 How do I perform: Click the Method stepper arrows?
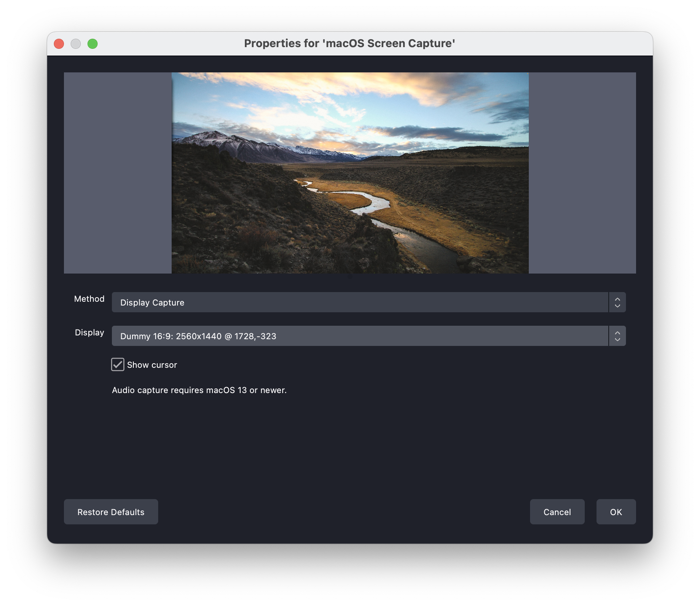coord(617,302)
